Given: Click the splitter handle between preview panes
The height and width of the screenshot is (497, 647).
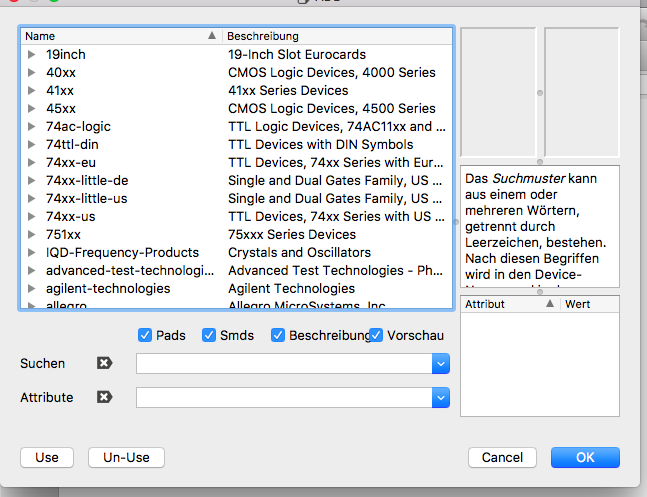Looking at the screenshot, I should point(540,93).
